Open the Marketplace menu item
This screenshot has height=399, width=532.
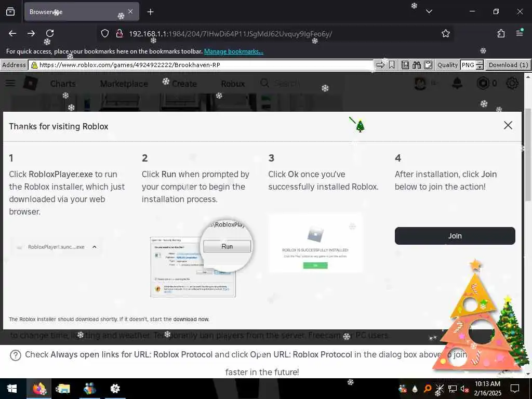click(124, 84)
